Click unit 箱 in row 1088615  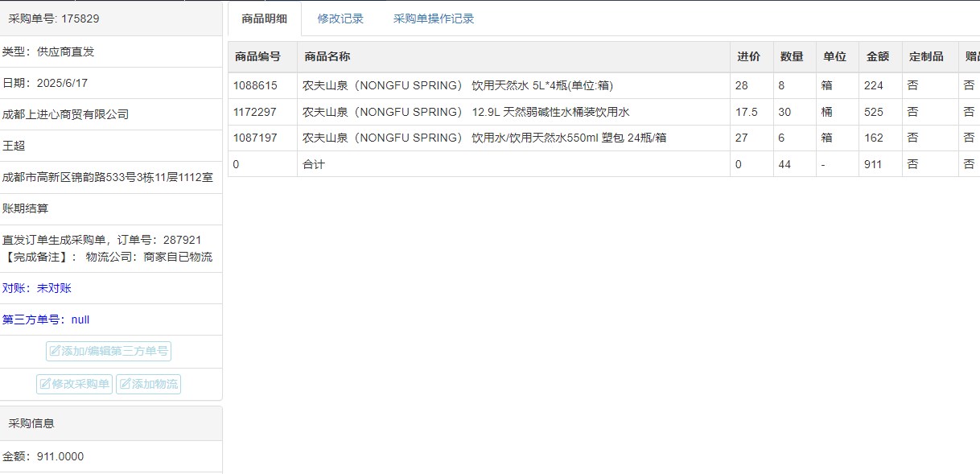[838, 85]
